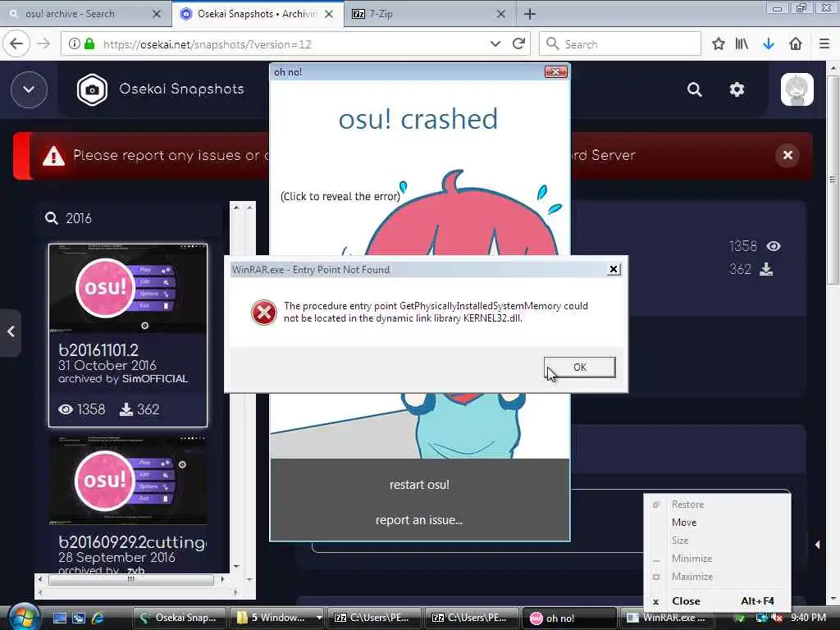Restore down the browser window

coord(801,8)
